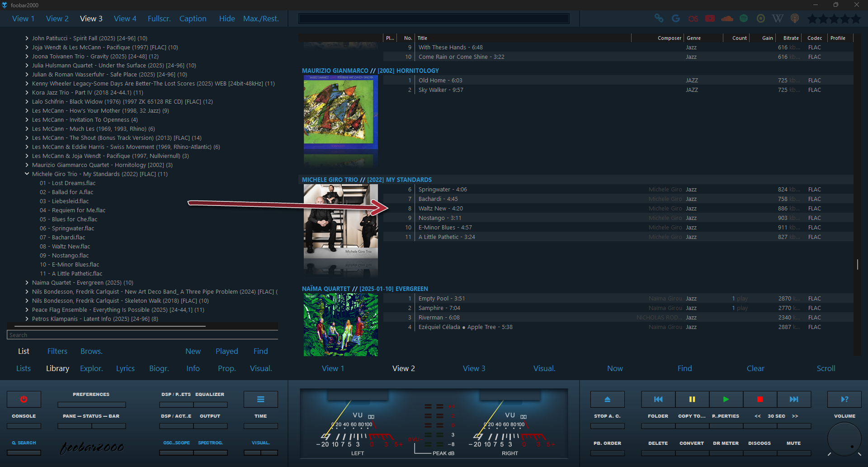Click the library Search field

pos(142,335)
